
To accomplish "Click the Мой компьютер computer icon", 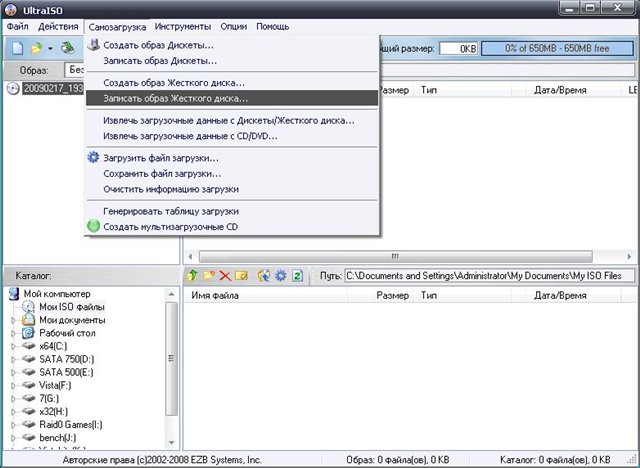I will (x=14, y=294).
